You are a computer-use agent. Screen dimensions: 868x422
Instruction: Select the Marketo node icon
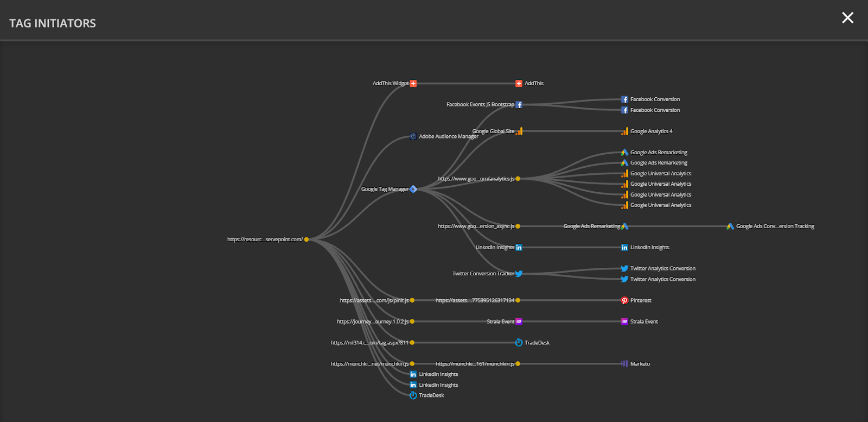click(625, 364)
